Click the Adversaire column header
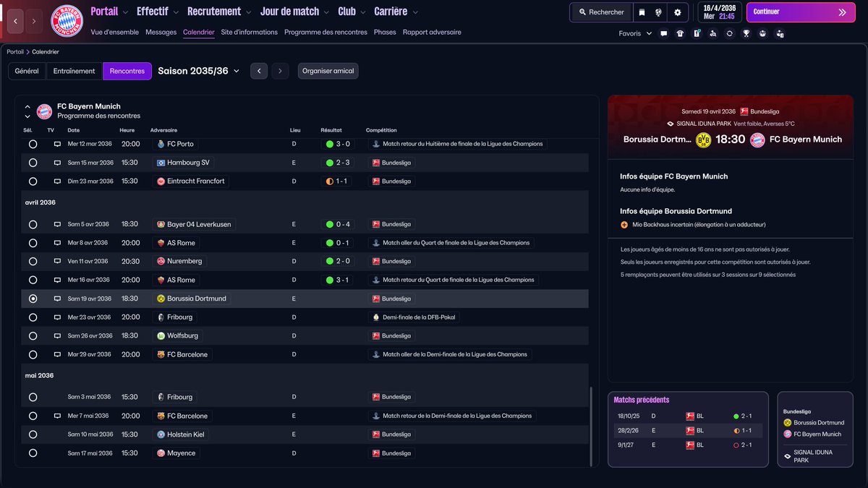 tap(163, 130)
